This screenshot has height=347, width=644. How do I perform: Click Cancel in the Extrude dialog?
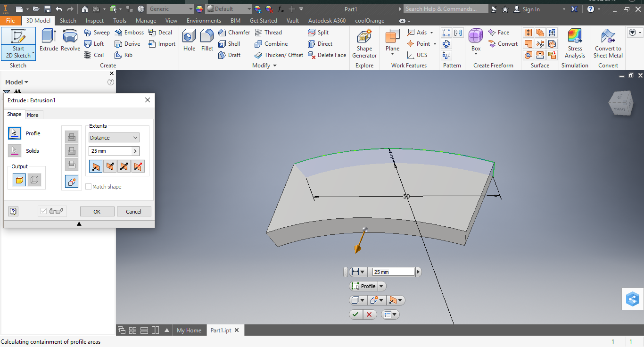tap(134, 212)
